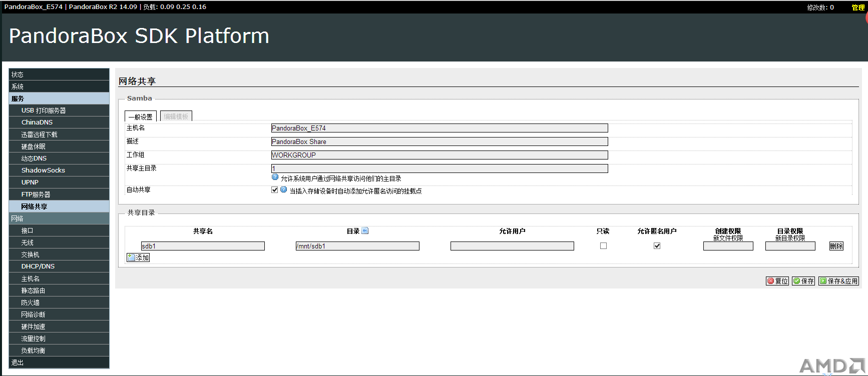Viewport: 868px width, 376px height.
Task: Open 硬件加速 page
Action: point(59,326)
